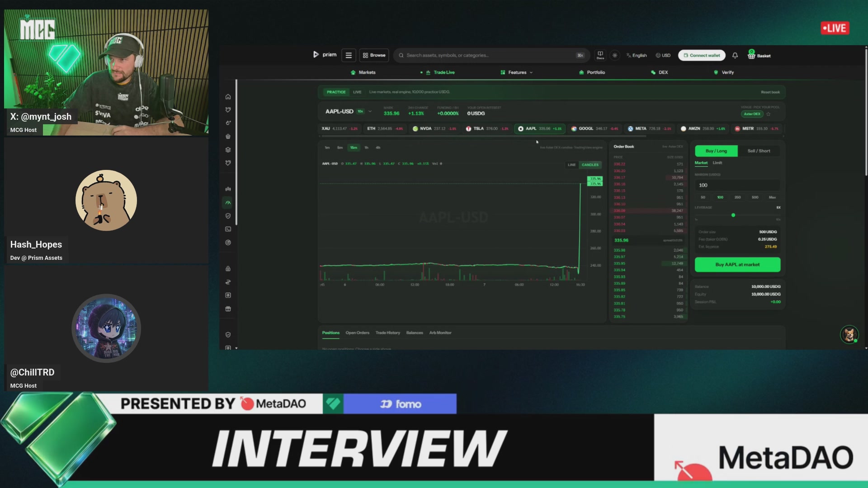Select Buy / Long side

click(x=716, y=151)
